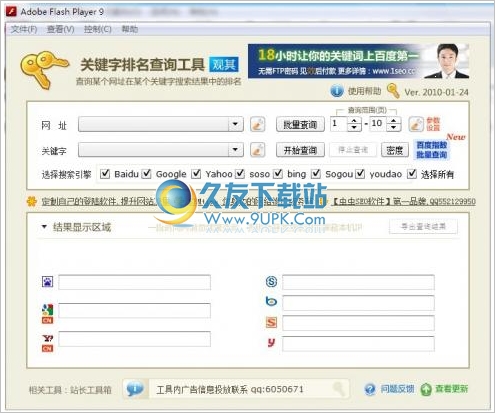This screenshot has width=495, height=413.
Task: Click the Yahoo CN result icon
Action: pyautogui.click(x=47, y=343)
